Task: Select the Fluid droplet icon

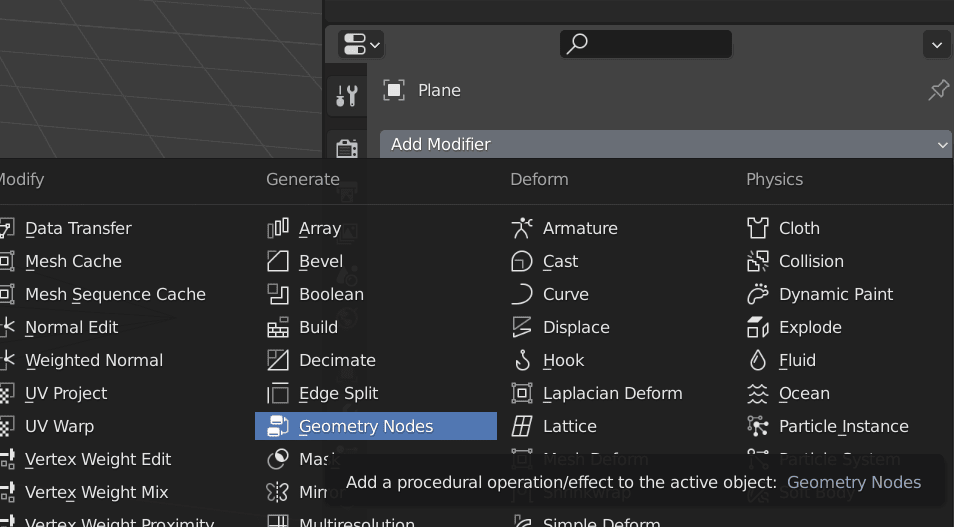Action: pyautogui.click(x=758, y=360)
